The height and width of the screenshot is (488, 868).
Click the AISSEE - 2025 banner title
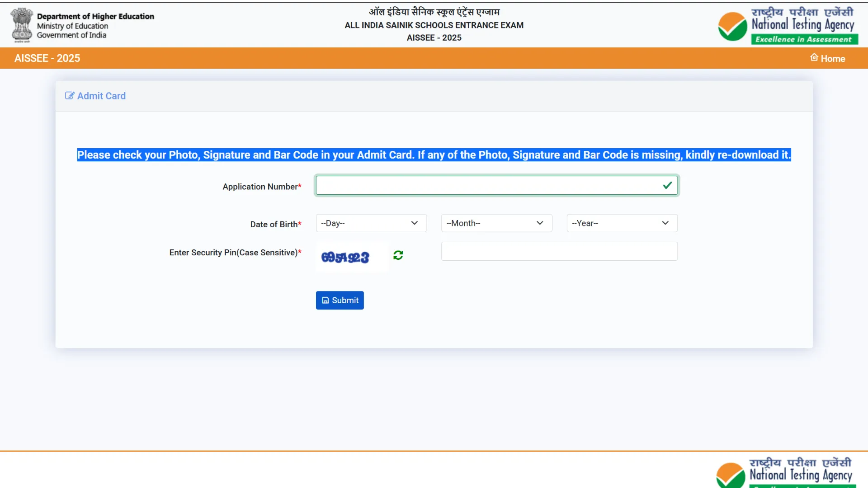[47, 58]
